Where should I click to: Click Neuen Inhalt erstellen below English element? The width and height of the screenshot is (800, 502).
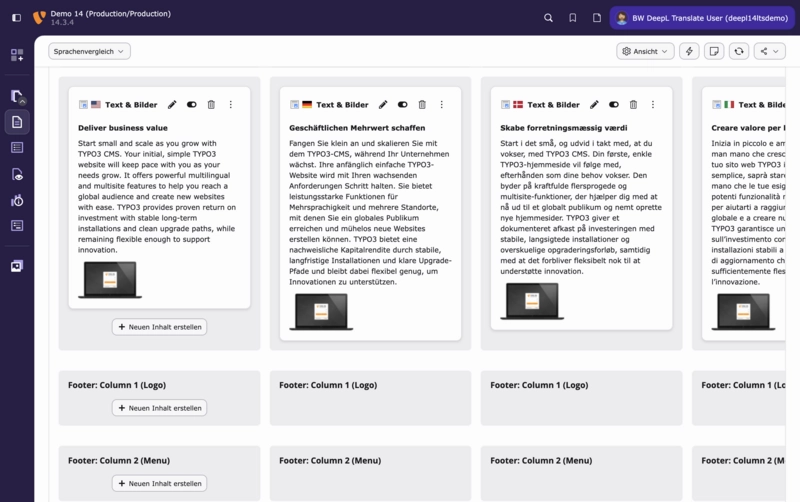tap(160, 327)
